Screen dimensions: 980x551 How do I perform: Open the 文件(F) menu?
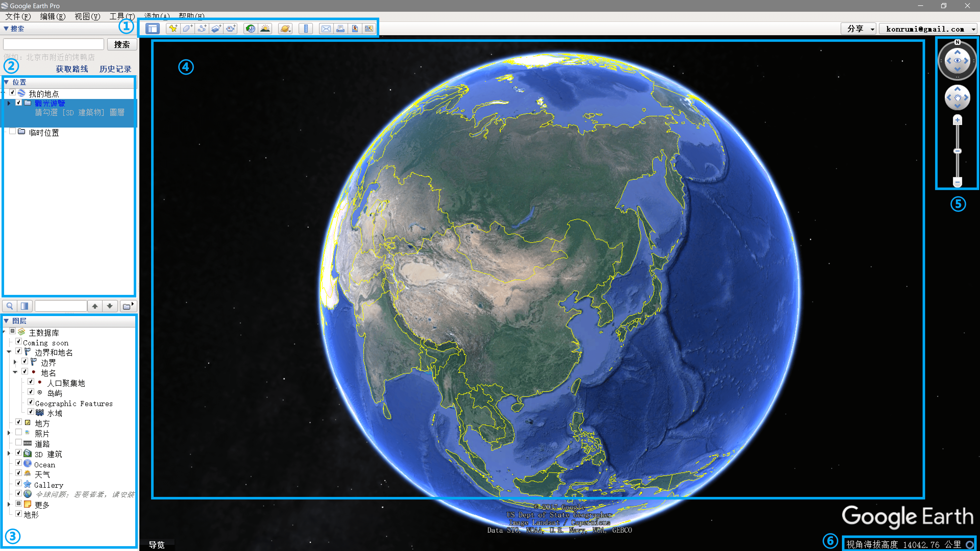(18, 16)
